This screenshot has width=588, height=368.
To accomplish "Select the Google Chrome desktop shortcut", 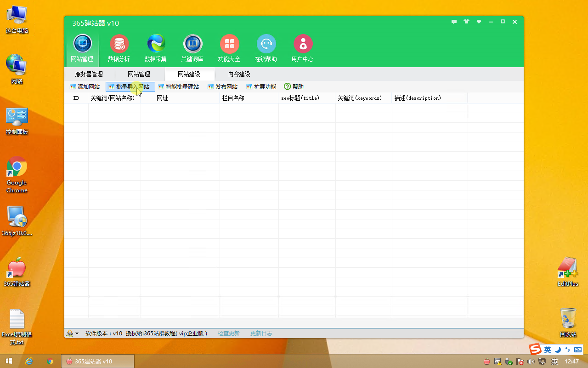I will coord(17,175).
